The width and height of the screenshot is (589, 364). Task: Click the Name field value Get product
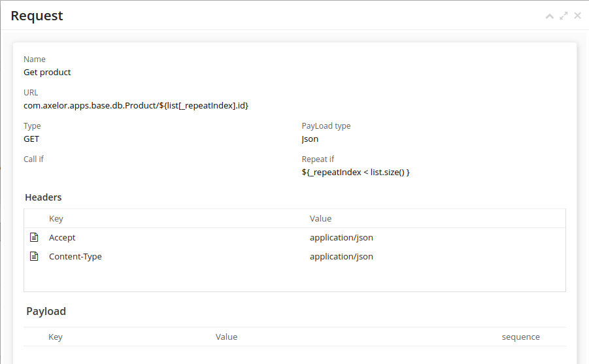[x=47, y=73]
